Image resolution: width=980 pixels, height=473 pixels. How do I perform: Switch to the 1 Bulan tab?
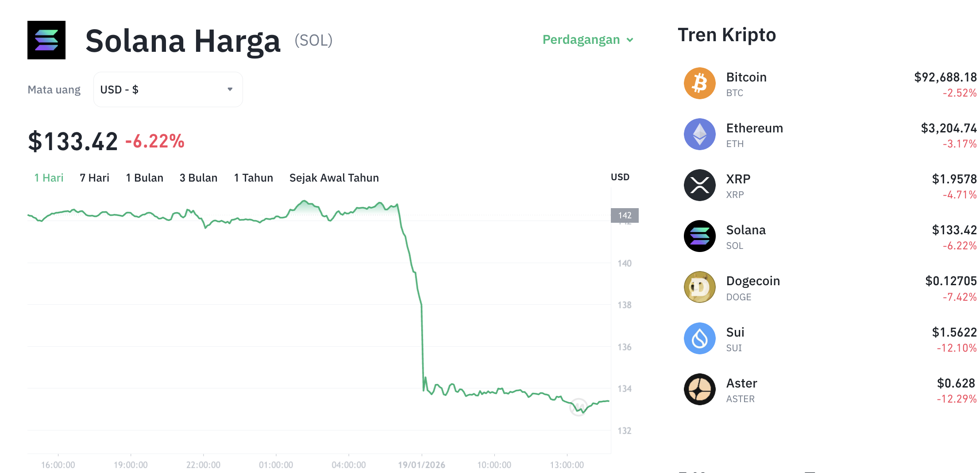[x=144, y=178]
